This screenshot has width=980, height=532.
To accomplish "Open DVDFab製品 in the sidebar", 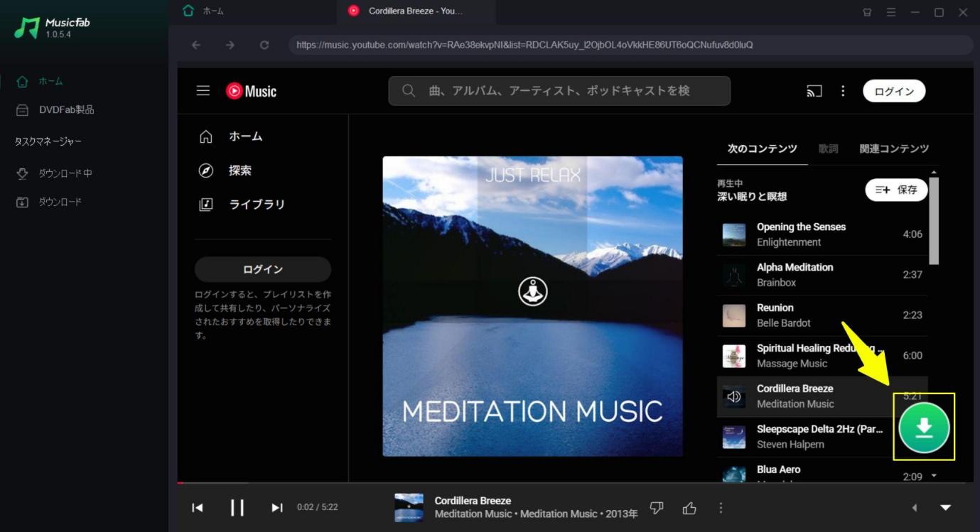I will 55,109.
